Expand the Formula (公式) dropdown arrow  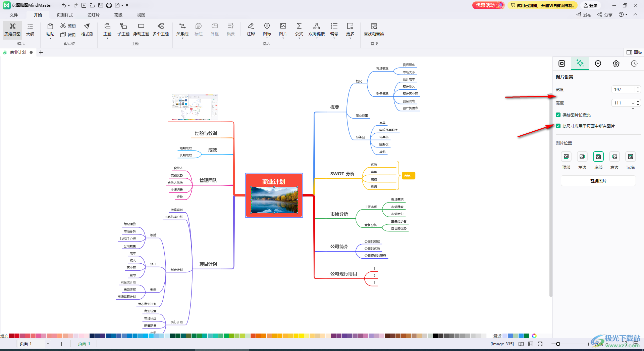tap(299, 39)
